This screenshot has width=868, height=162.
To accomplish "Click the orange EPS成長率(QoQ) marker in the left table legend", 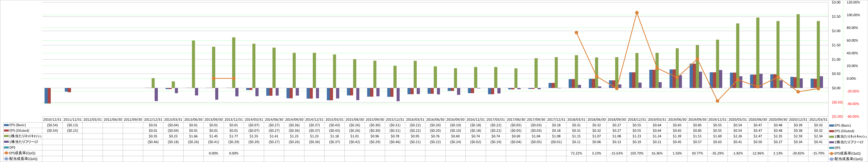I will [6, 153].
